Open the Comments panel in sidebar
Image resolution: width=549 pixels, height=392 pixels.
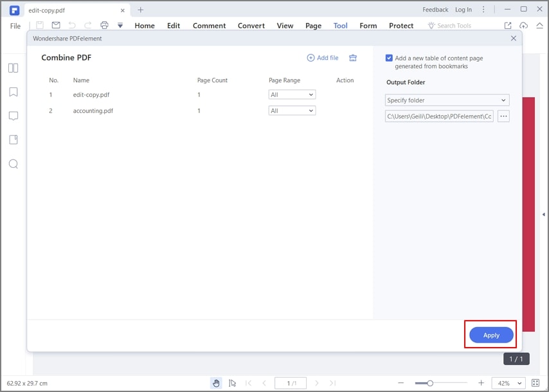pos(13,116)
